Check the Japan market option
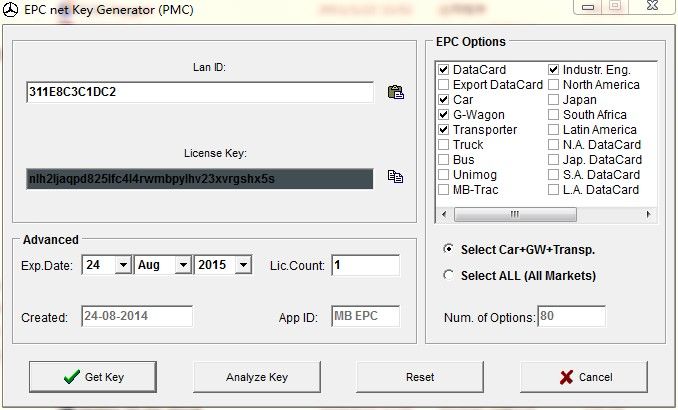 pos(553,99)
